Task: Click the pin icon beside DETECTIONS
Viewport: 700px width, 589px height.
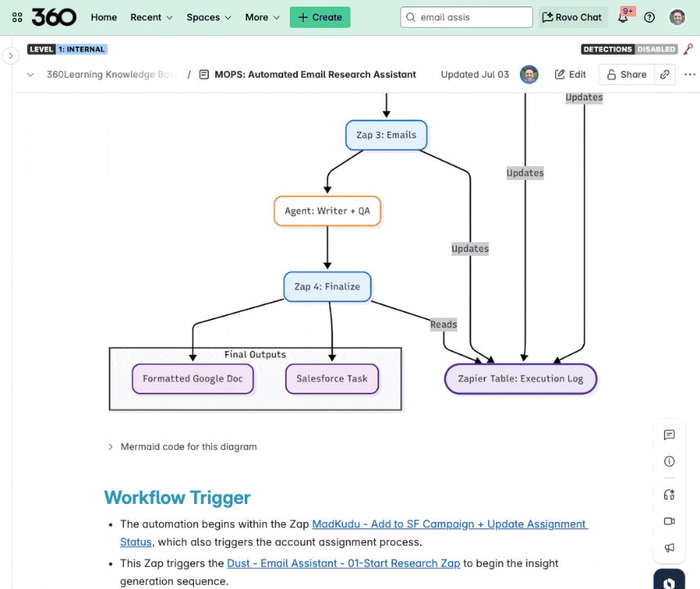Action: pyautogui.click(x=689, y=48)
